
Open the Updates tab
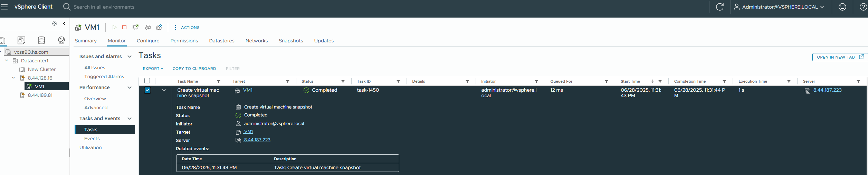324,41
